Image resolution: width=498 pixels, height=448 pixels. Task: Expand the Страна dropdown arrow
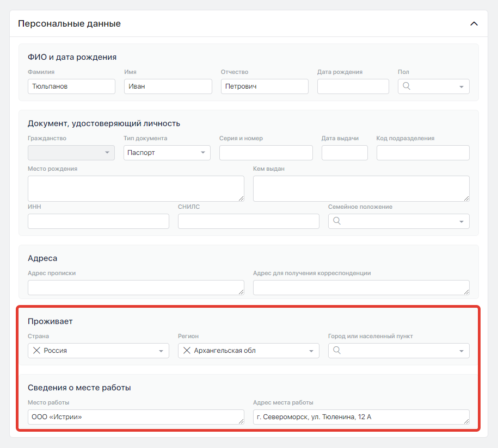pos(161,351)
